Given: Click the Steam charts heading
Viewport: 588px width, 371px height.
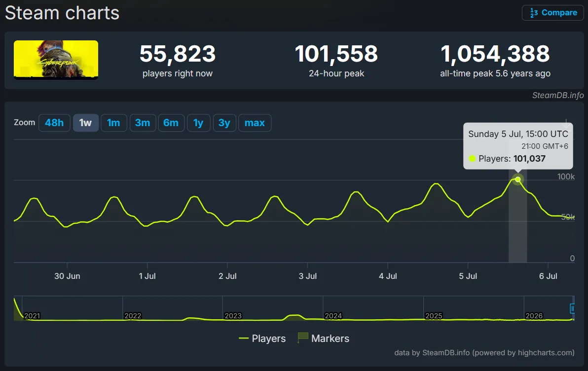Looking at the screenshot, I should click(x=62, y=13).
